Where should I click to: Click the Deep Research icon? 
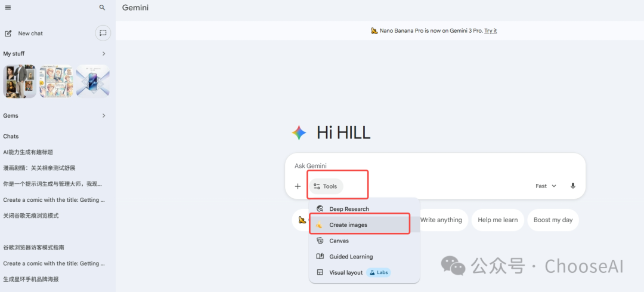(320, 209)
